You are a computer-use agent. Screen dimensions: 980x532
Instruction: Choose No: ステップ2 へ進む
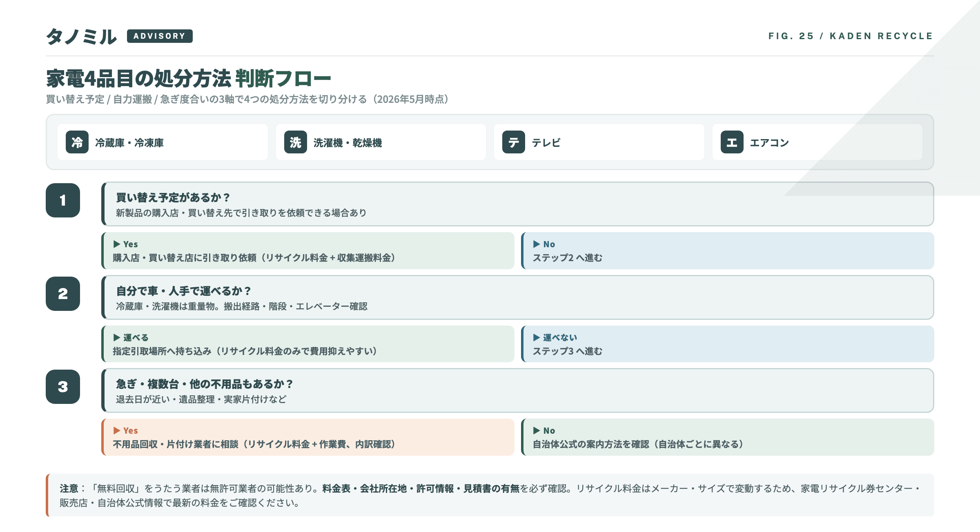tap(728, 251)
